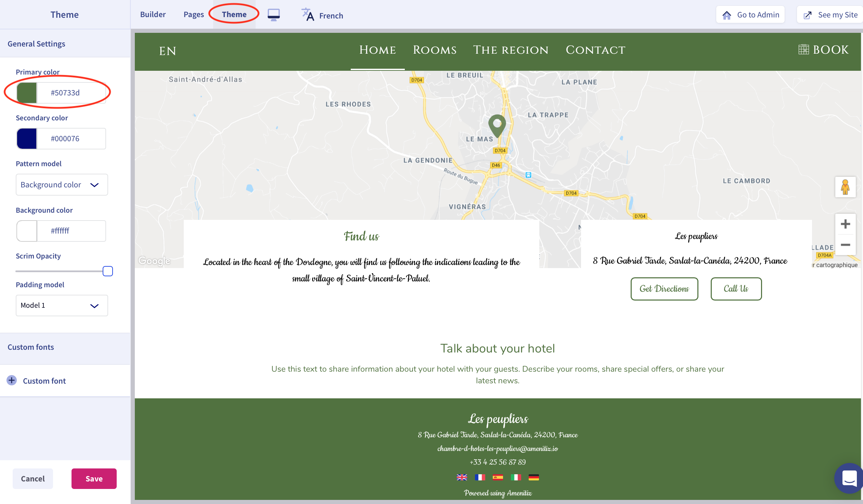Click the #000076 secondary color field
The width and height of the screenshot is (863, 504).
71,138
